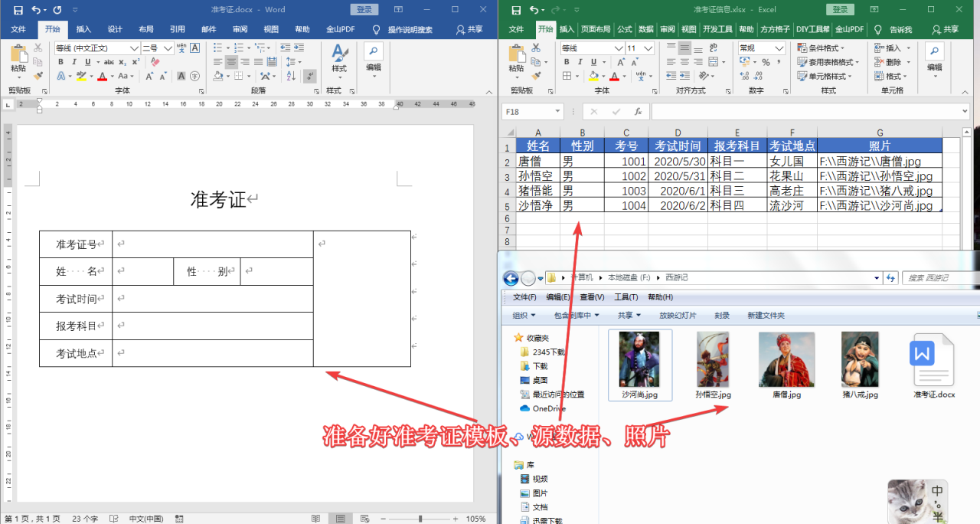Screen dimensions: 980x524
Task: Apply bold in Word's font group
Action: 62,62
